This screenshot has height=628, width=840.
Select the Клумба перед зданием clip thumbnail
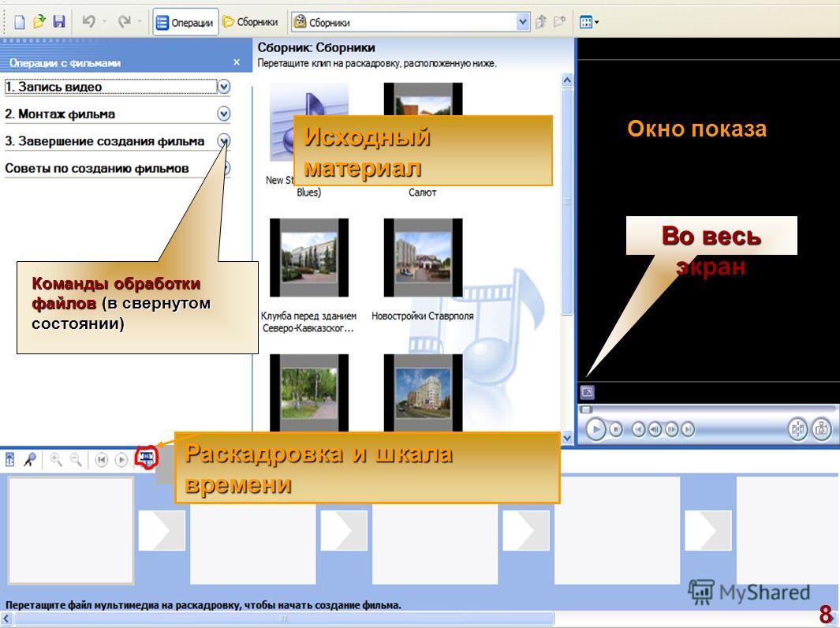coord(309,258)
